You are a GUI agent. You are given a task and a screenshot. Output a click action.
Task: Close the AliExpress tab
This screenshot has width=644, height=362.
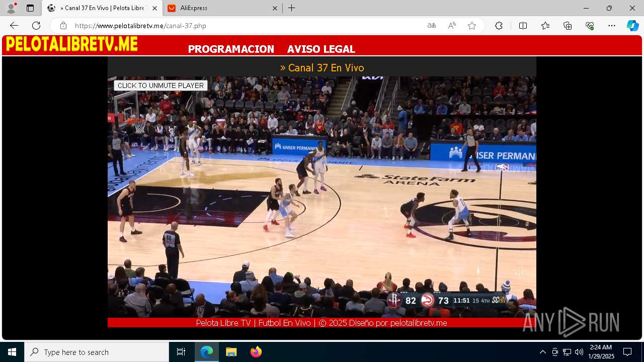(275, 8)
